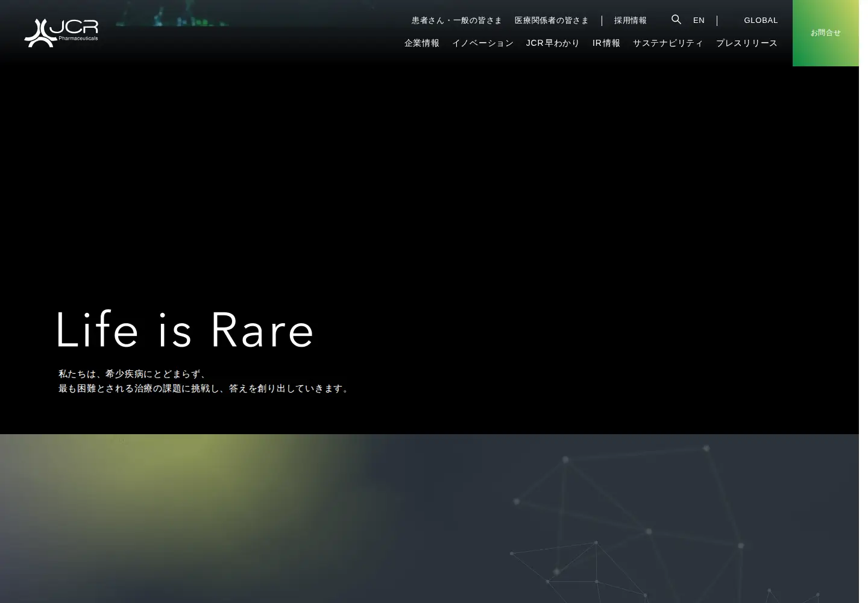Open 患者さん・一般の皆さま link

click(x=457, y=21)
